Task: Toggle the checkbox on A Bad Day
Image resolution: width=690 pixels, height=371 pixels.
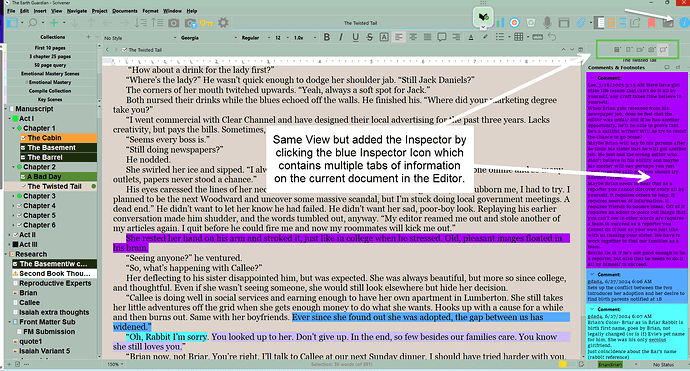Action: click(23, 176)
